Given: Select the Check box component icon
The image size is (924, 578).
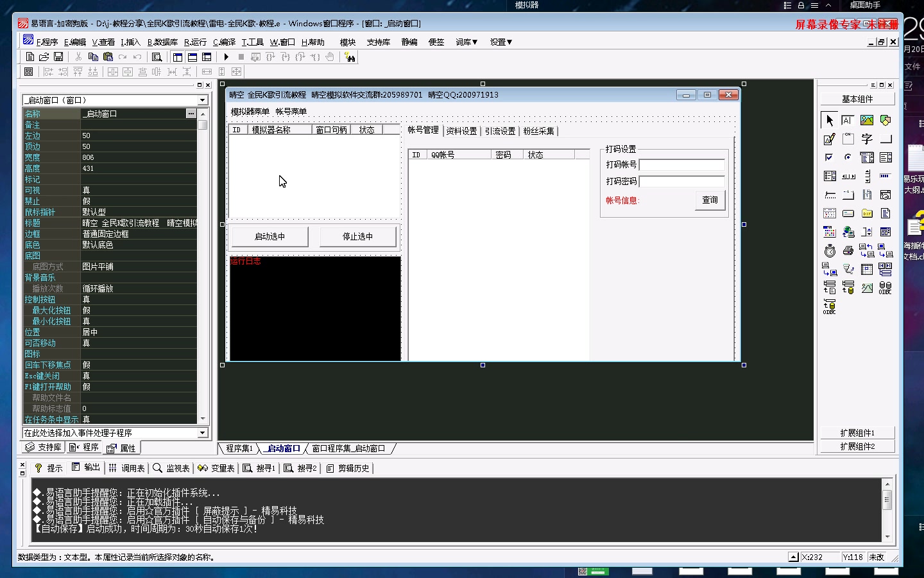Looking at the screenshot, I should pos(829,157).
